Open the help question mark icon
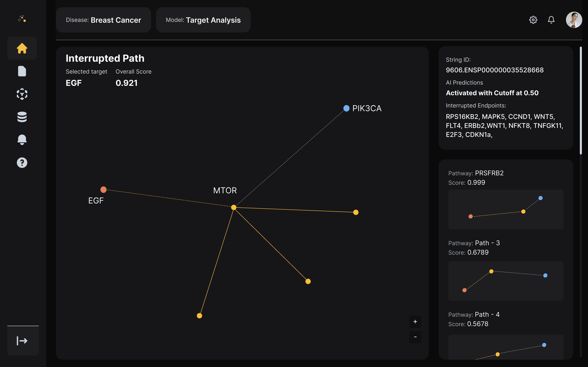 (x=22, y=163)
